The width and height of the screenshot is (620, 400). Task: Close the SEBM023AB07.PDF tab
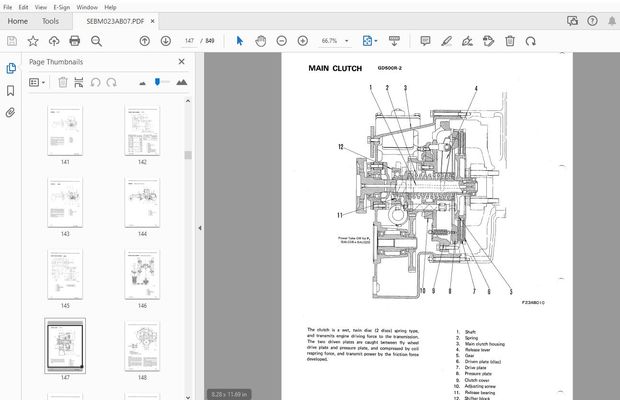click(153, 21)
